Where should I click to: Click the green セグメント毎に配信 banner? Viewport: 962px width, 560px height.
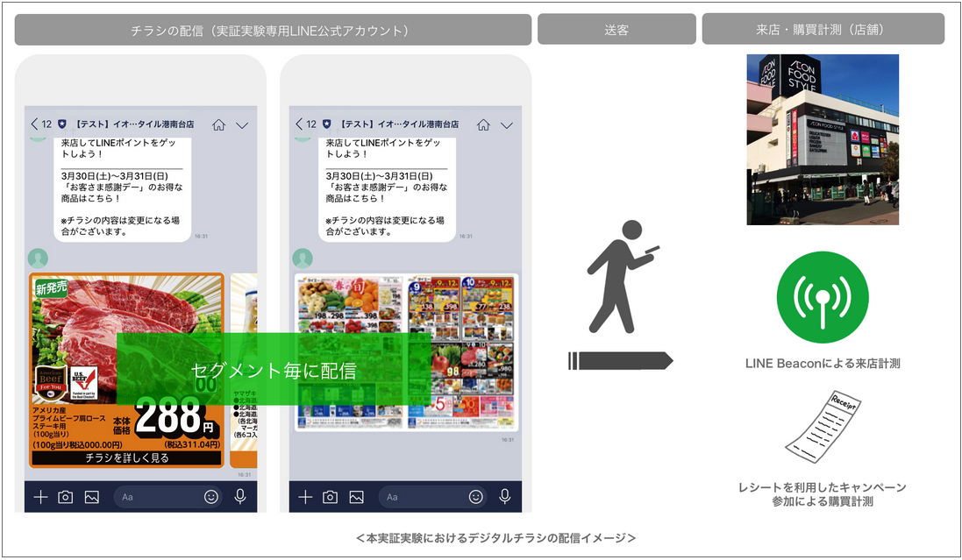274,370
